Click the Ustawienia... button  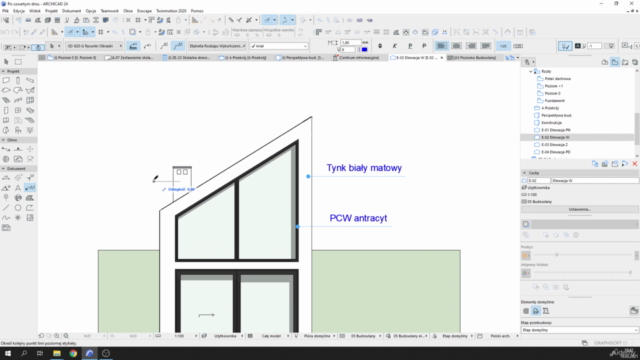point(580,209)
